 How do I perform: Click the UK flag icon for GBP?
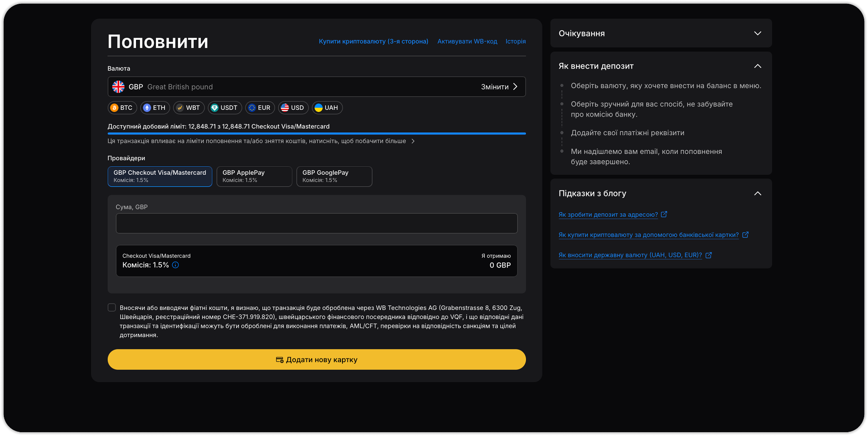pyautogui.click(x=118, y=87)
